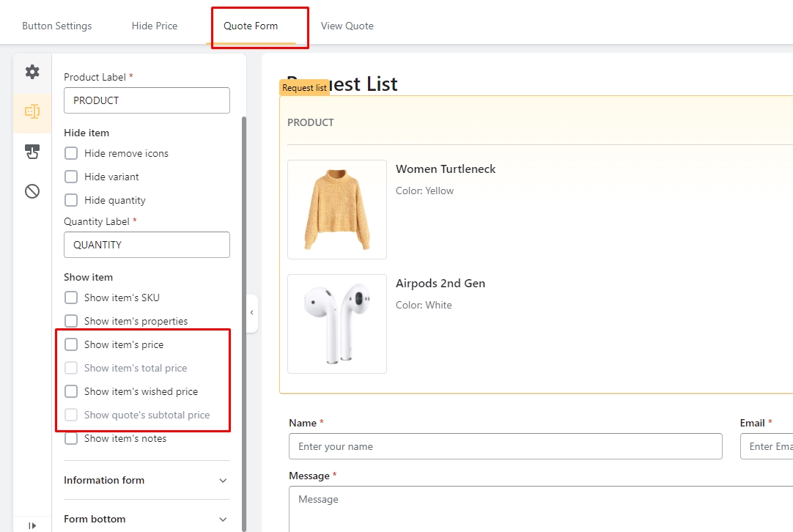Open the gear settings sidebar icon

click(x=32, y=72)
